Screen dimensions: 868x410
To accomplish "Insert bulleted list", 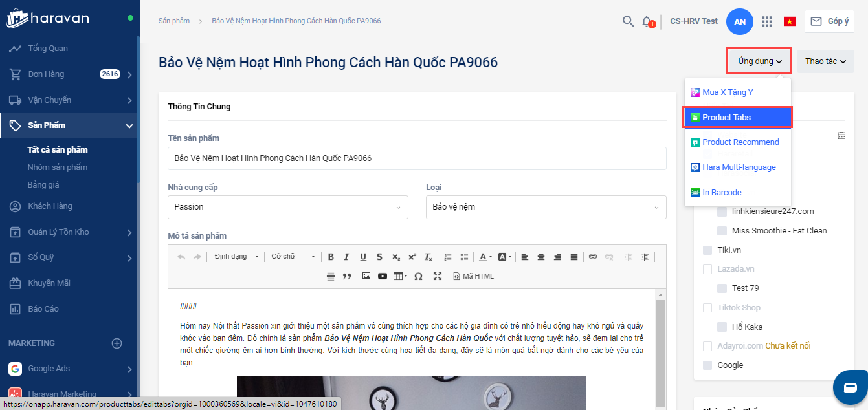I will (x=464, y=257).
